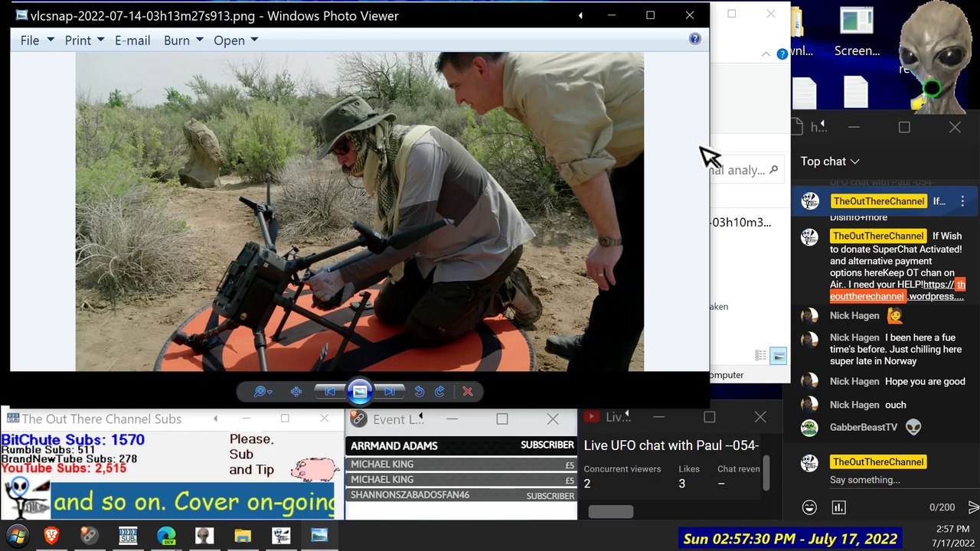Rotate the photo counterclockwise

(x=420, y=392)
